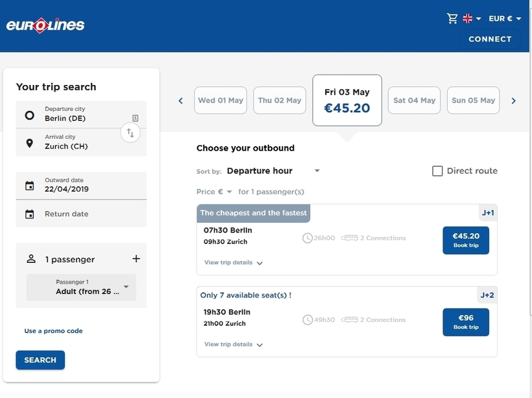Expand trip details for 07h30 Berlin trip
The width and height of the screenshot is (532, 398).
click(x=234, y=263)
